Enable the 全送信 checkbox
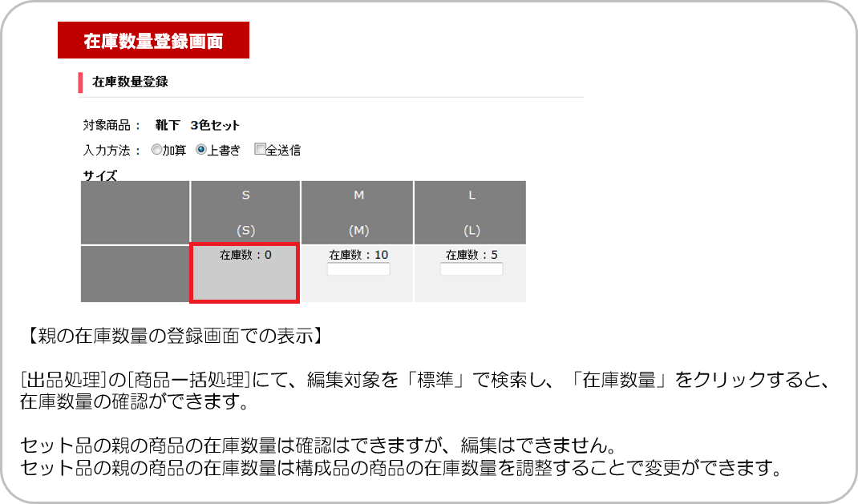 (x=260, y=149)
